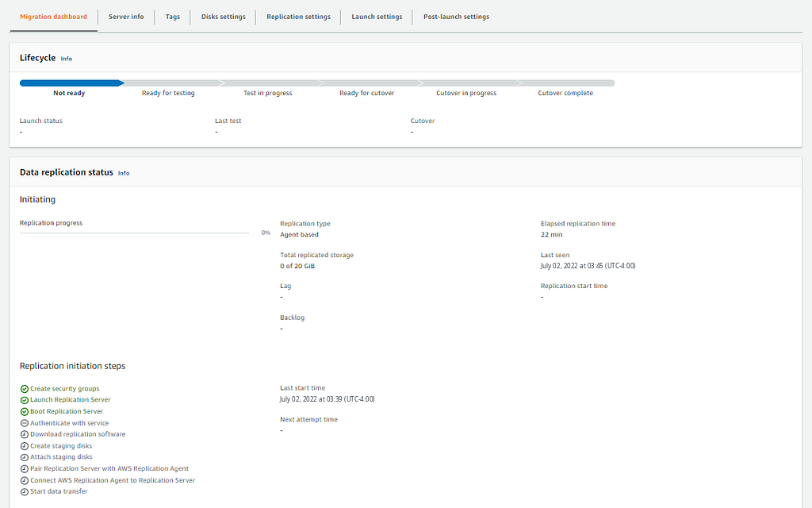This screenshot has width=812, height=508.
Task: Open the Migration dashboard tab
Action: pyautogui.click(x=53, y=17)
